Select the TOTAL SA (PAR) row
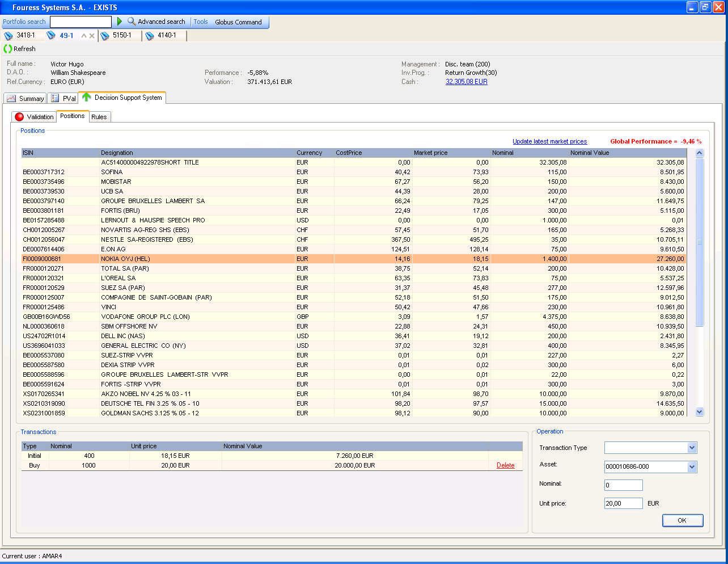The height and width of the screenshot is (564, 728). [354, 268]
